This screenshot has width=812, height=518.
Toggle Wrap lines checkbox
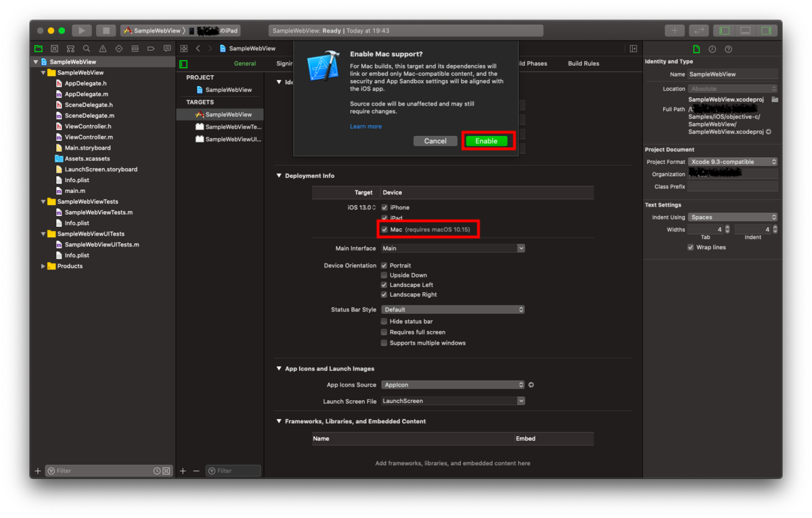pos(690,247)
